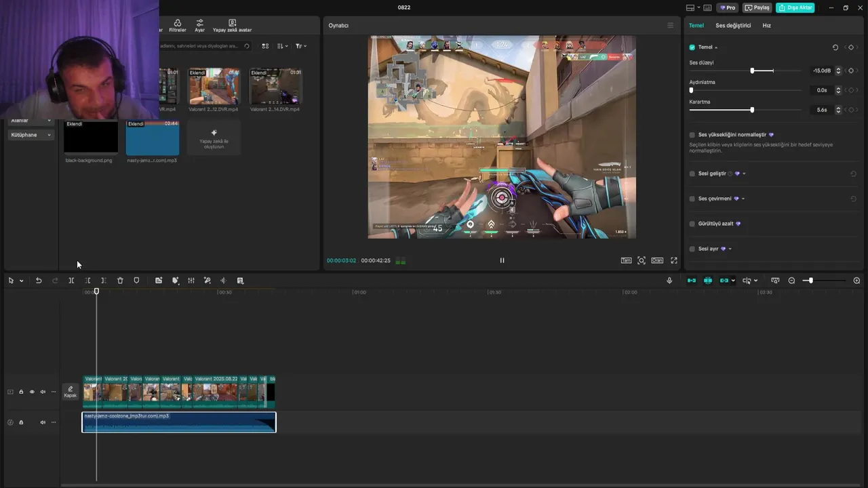Screen dimensions: 868x488
Task: Open the linkage icon dropdown arrow
Action: tap(733, 281)
